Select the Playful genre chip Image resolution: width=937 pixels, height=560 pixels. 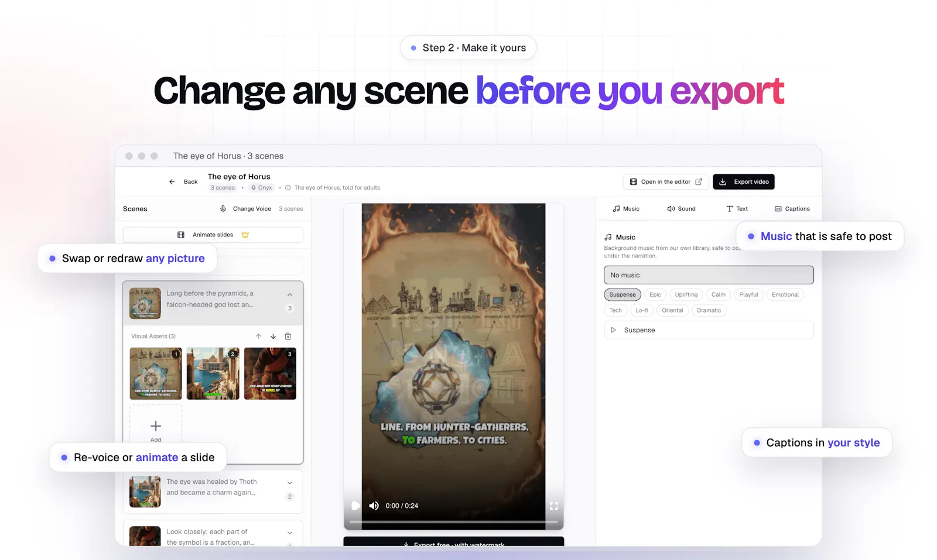pos(749,294)
